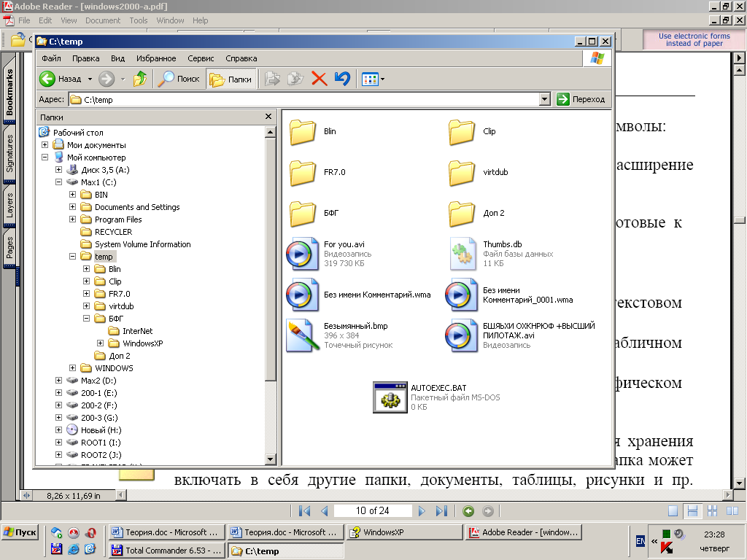Click the red Delete X icon
The image size is (747, 560).
coord(320,79)
